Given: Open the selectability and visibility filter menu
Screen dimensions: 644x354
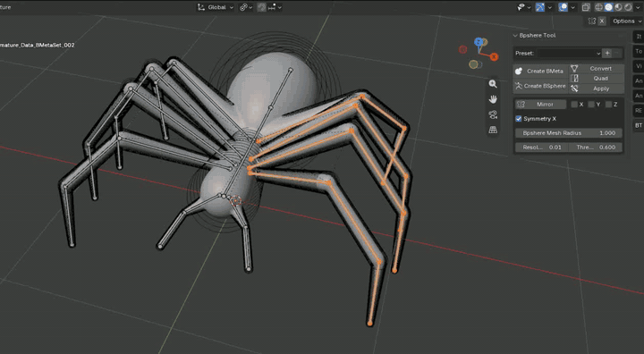Looking at the screenshot, I should (x=523, y=7).
